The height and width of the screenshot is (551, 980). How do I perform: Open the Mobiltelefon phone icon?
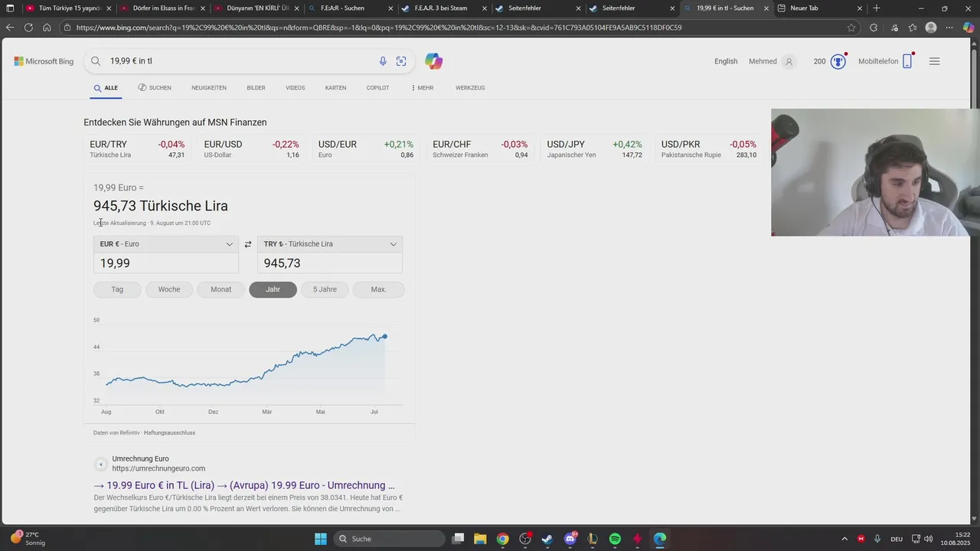pos(907,61)
